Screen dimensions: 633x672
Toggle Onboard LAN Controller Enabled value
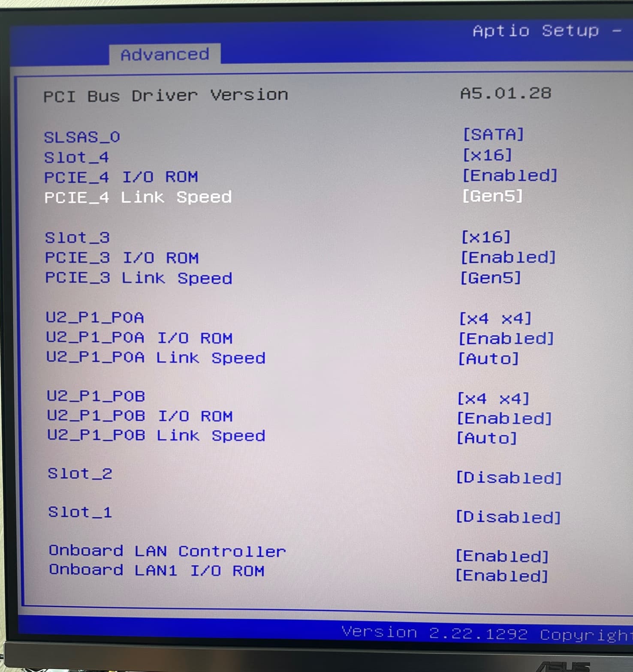pyautogui.click(x=502, y=556)
